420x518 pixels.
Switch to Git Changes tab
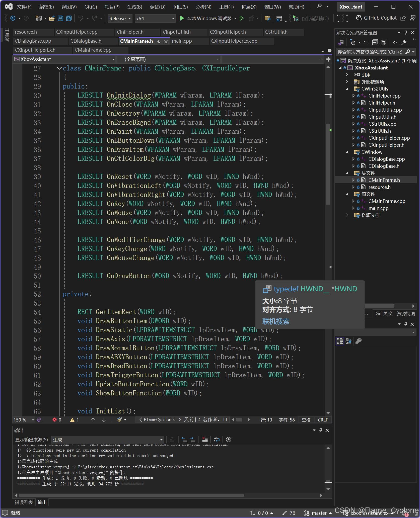[384, 314]
